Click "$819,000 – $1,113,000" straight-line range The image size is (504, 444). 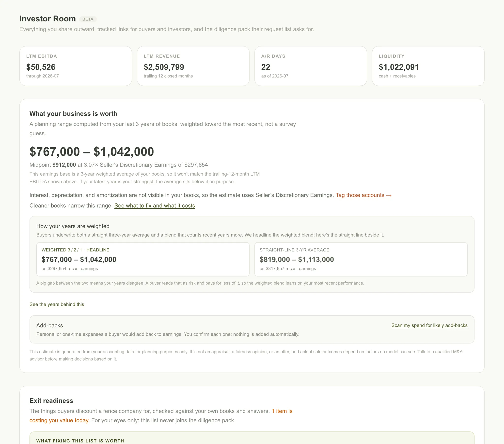pos(297,259)
